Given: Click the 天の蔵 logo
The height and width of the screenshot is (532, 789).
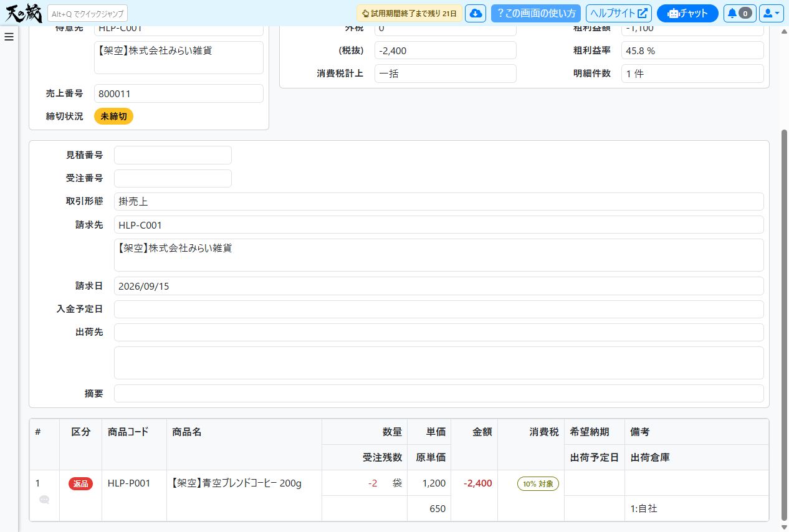Looking at the screenshot, I should [24, 13].
